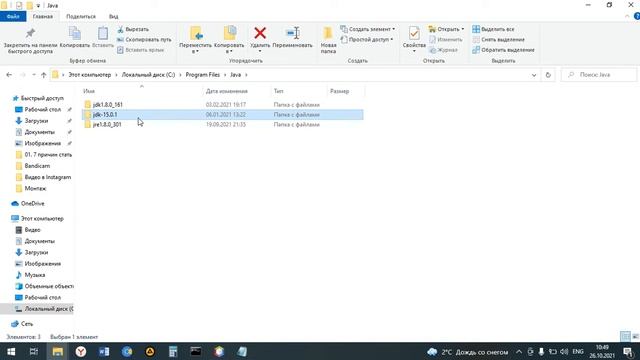The image size is (640, 360).
Task: Click Локальный диск (C:) breadcrumb
Action: (148, 75)
